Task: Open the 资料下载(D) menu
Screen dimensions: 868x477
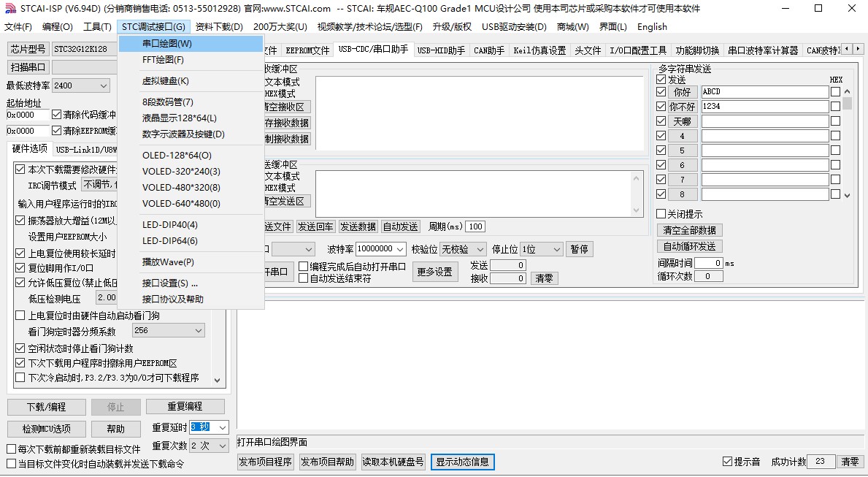Action: [x=219, y=26]
